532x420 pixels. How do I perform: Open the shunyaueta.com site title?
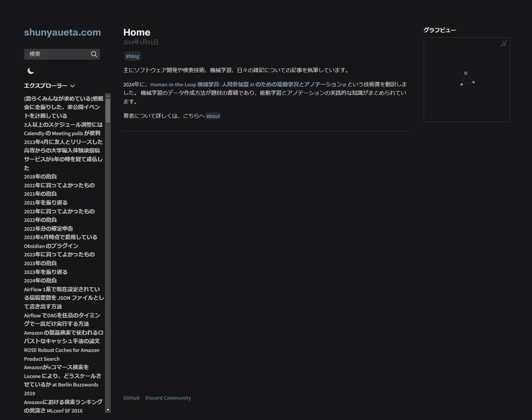click(x=62, y=32)
